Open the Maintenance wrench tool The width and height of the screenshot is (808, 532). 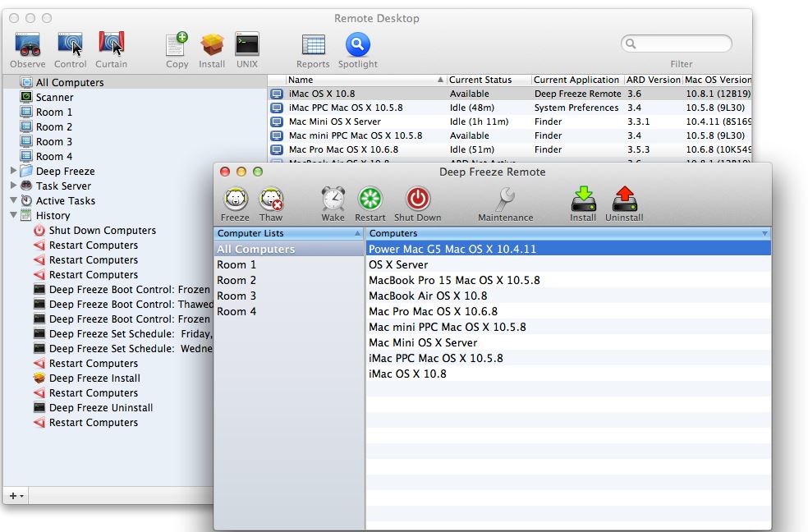(x=506, y=199)
